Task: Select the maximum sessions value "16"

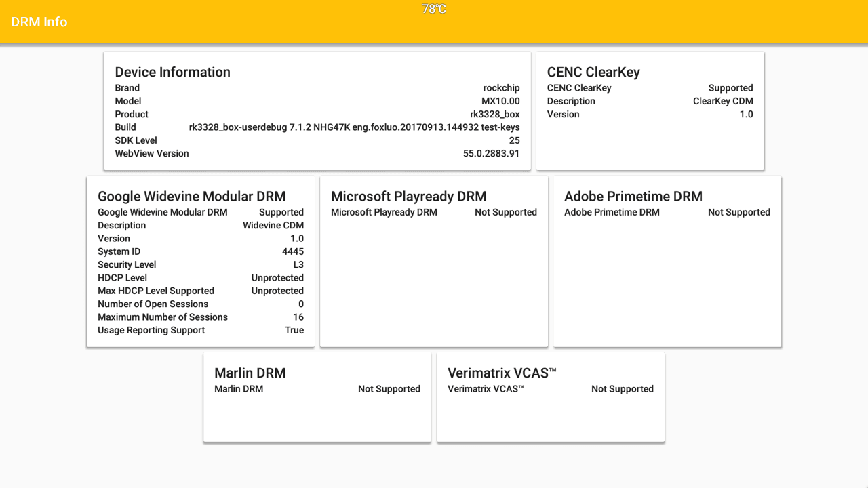Action: pyautogui.click(x=298, y=317)
